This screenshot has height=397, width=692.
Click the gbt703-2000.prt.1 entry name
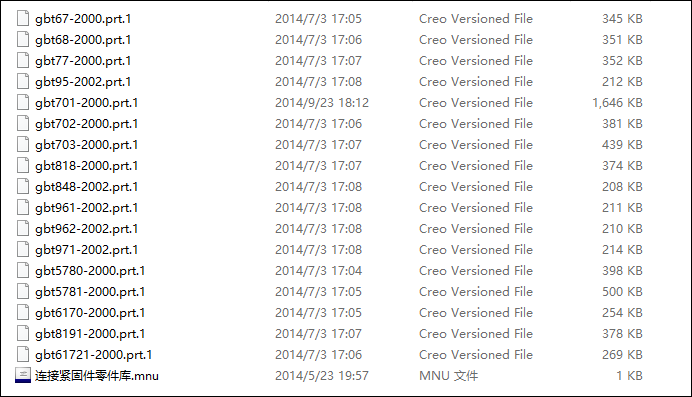click(86, 145)
